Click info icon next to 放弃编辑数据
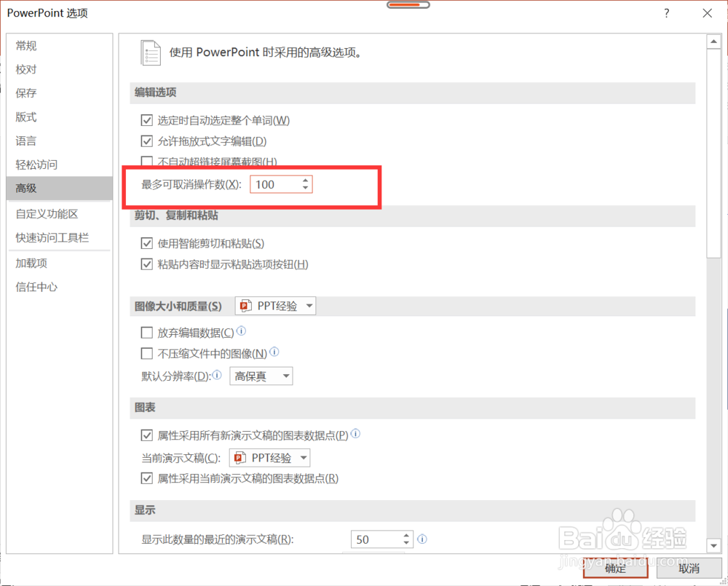Viewport: 728px width, 586px height. pos(242,331)
